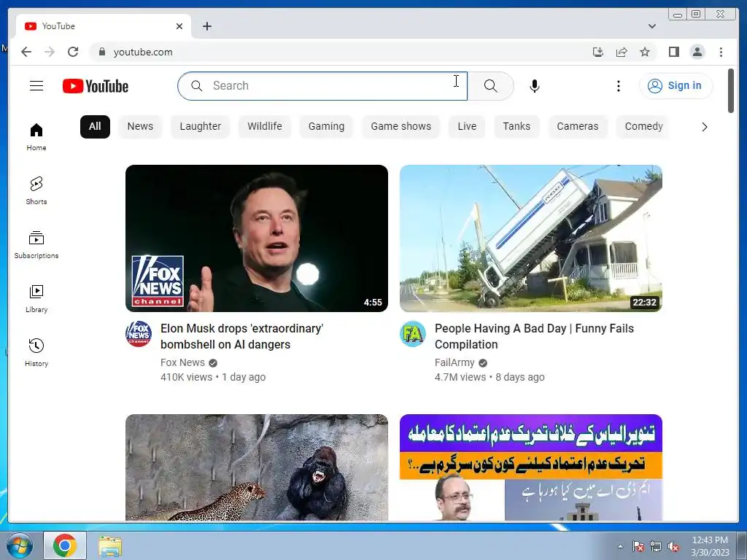Open Library in the sidebar

(36, 298)
